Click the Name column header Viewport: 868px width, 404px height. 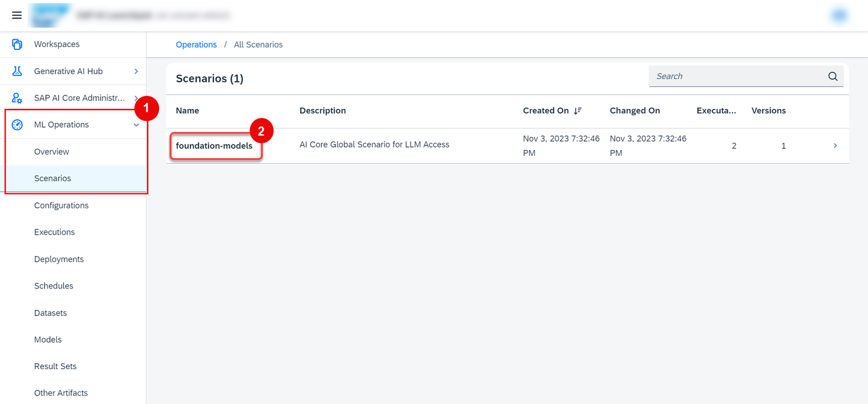tap(187, 111)
